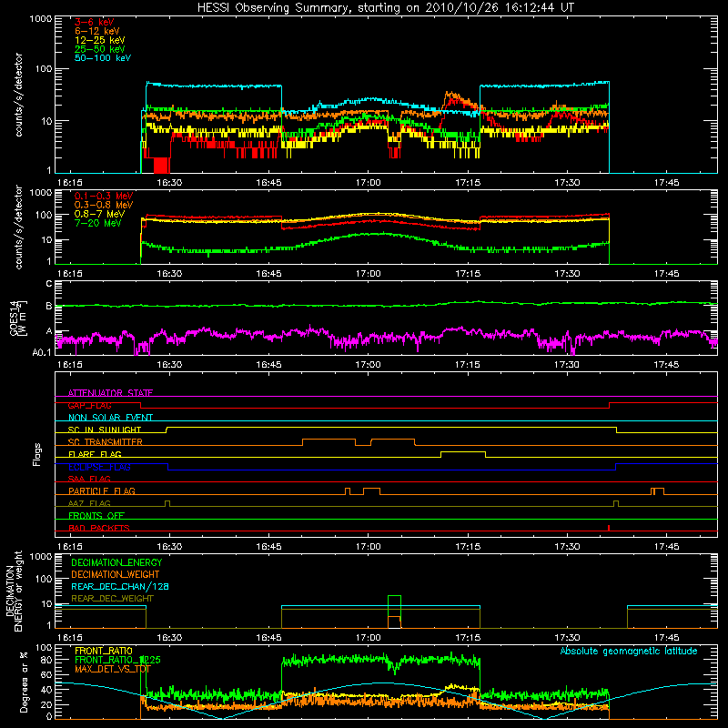Select the 'FRONTS_OFF' flag label
This screenshot has height=728, width=728.
96,515
